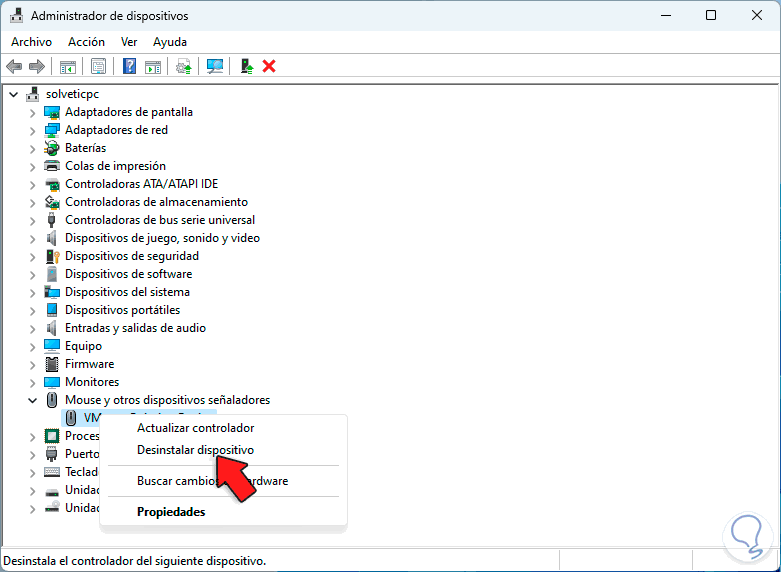Click the Firmware chip icon
Screen dimensions: 781x572
point(52,364)
